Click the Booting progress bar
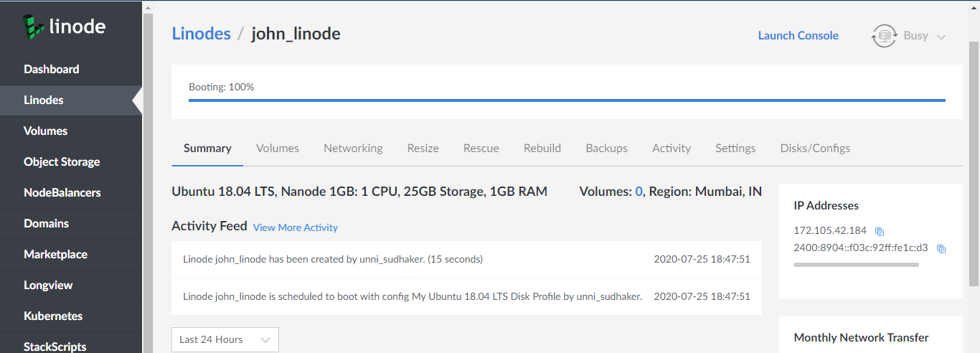980x353 pixels. (566, 100)
